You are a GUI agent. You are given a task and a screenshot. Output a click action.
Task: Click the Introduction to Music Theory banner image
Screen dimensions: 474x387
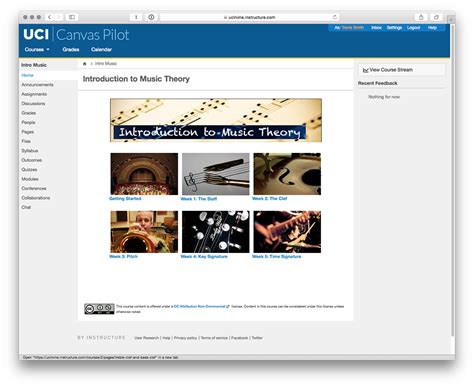pos(216,120)
